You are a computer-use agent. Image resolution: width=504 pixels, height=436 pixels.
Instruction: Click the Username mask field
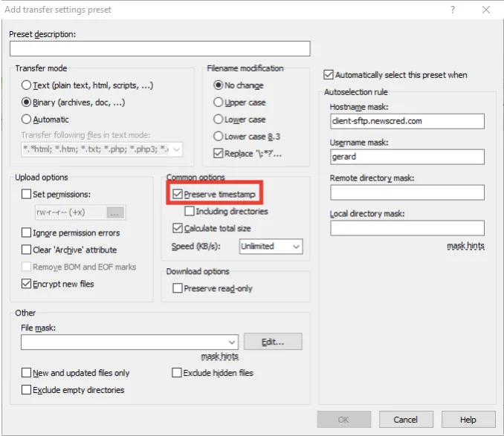coord(407,157)
